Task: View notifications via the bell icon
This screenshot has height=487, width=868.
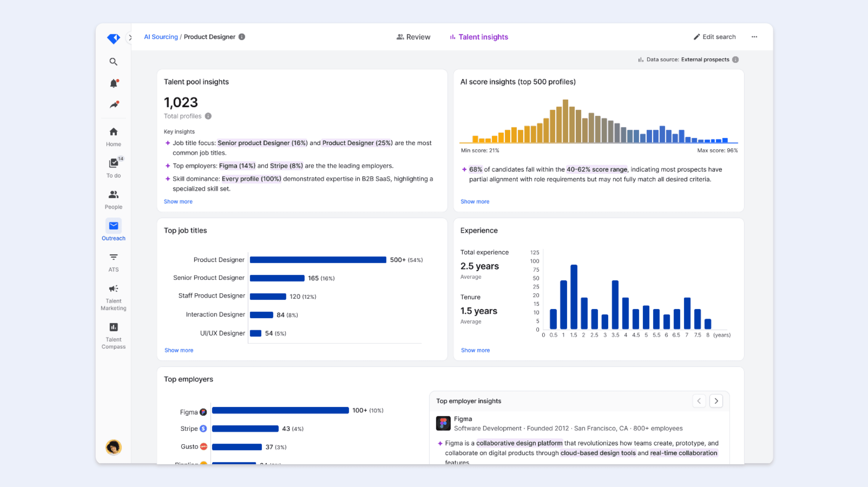Action: pos(113,83)
